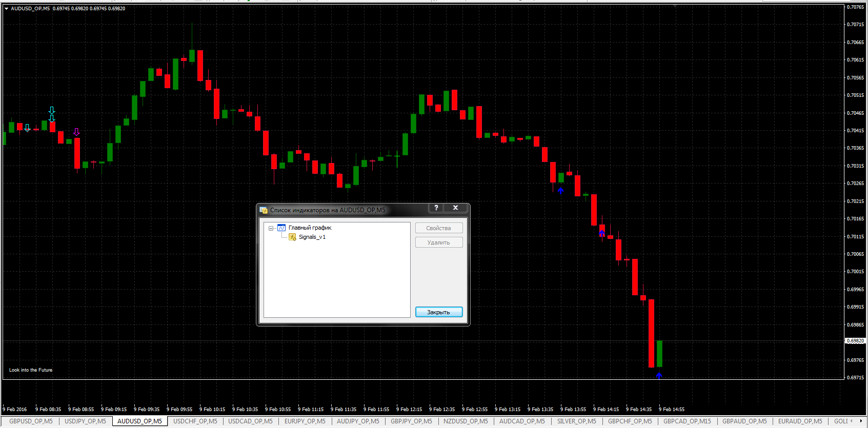Open the USDCAD_OP,M5 chart tab
The width and height of the screenshot is (868, 428).
[250, 421]
